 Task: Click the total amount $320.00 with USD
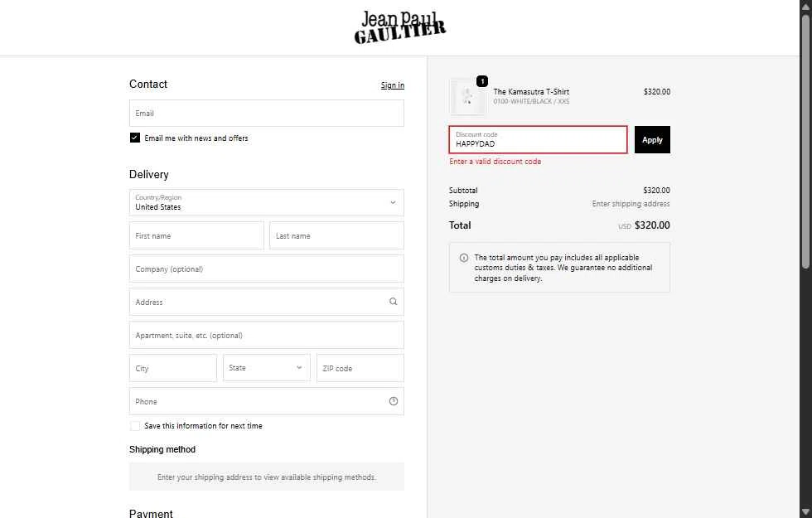point(644,225)
